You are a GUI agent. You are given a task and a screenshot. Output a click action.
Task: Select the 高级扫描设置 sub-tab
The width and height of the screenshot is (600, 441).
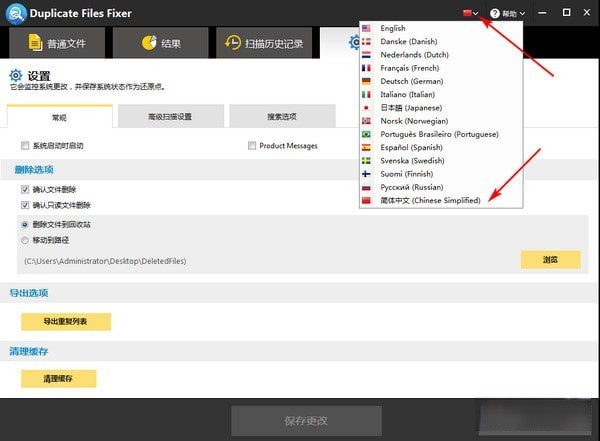171,116
